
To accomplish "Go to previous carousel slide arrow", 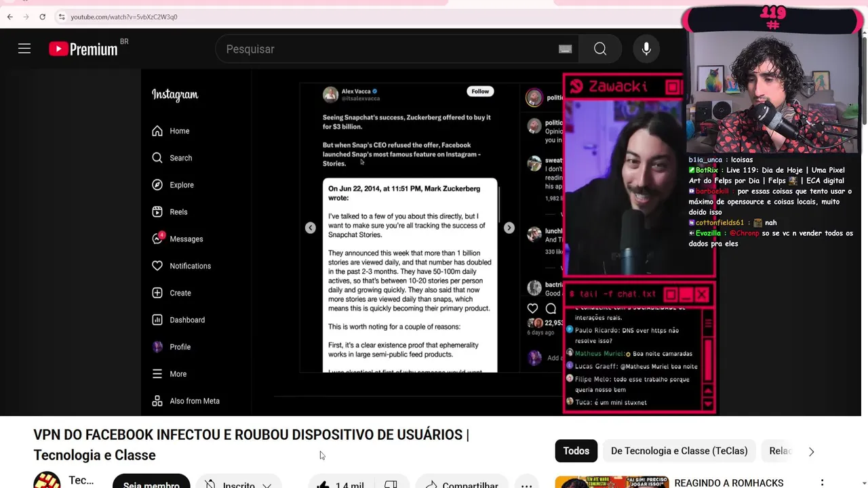I will pos(310,228).
